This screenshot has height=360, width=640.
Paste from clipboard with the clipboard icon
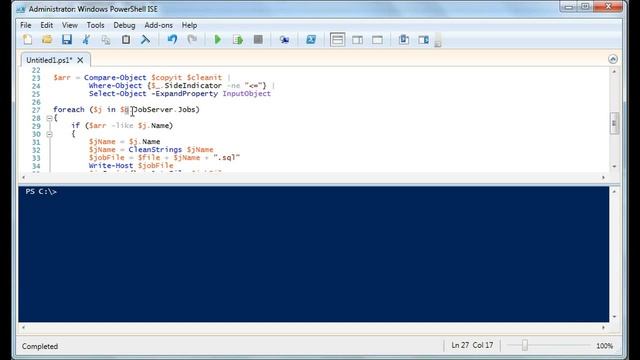pos(126,40)
